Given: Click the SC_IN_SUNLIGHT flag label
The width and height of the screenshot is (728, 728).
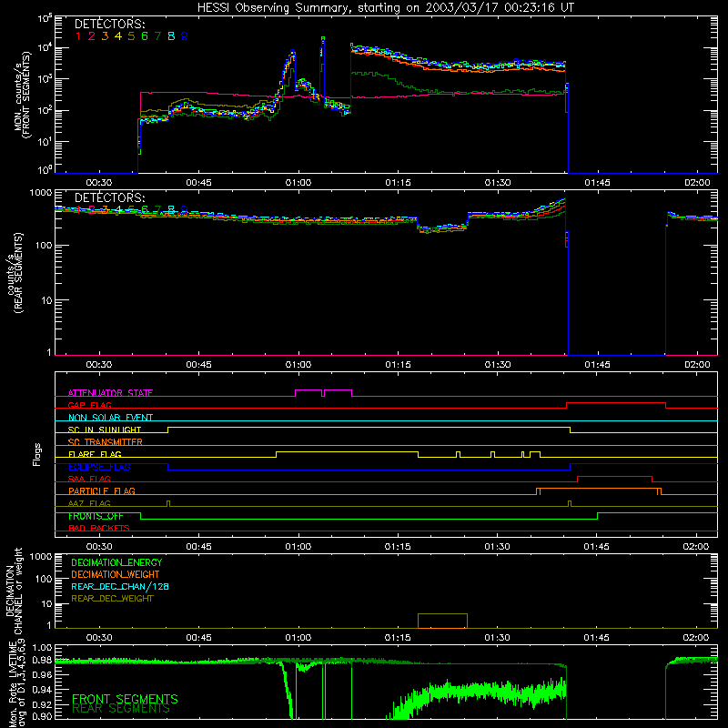Looking at the screenshot, I should 105,430.
